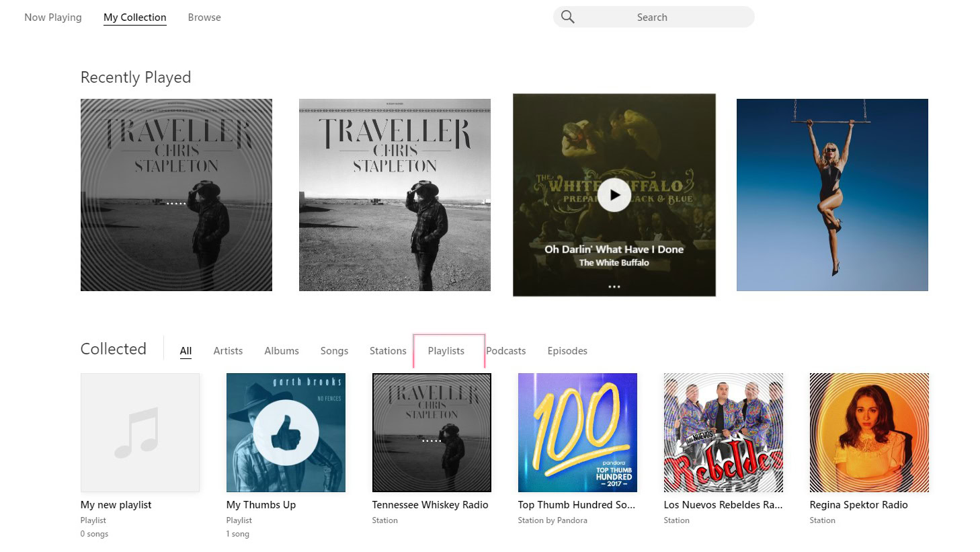This screenshot has height=552, width=980.
Task: Play Oh Darlin' What Have I Done
Action: click(x=614, y=195)
